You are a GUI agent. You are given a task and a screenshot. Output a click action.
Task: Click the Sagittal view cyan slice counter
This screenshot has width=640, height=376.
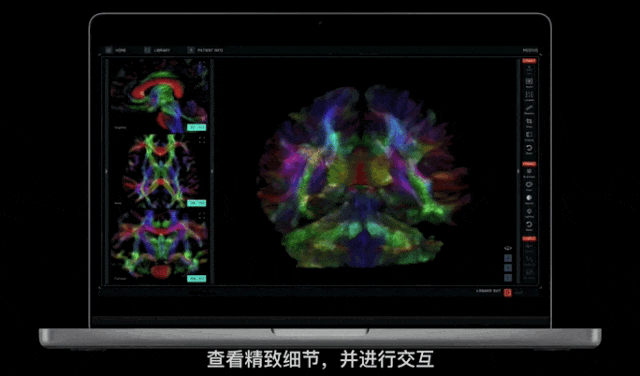pos(197,127)
